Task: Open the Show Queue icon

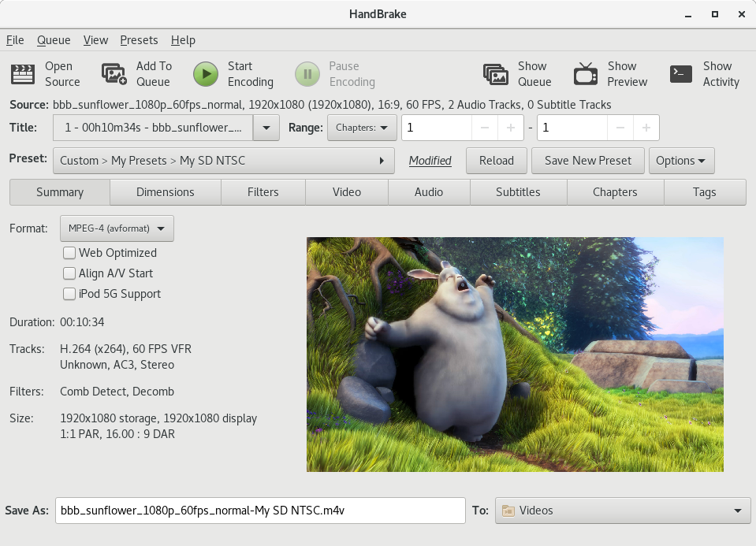Action: [496, 74]
